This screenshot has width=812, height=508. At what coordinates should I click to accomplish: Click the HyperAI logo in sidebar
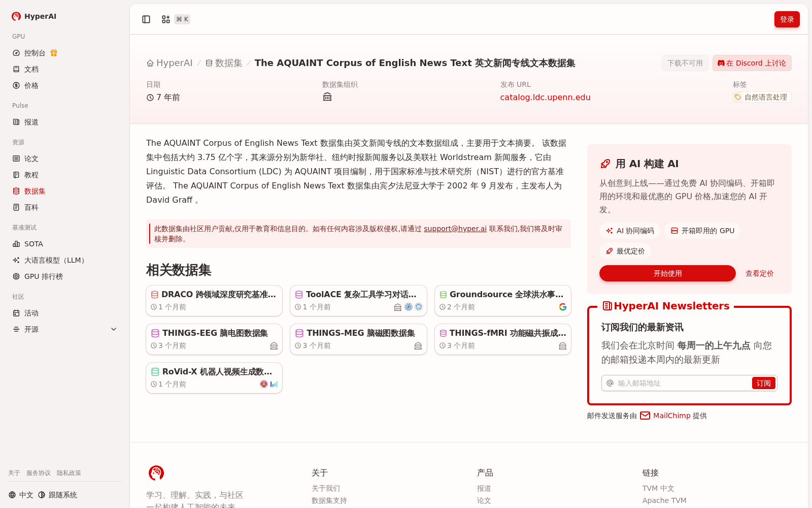point(33,16)
